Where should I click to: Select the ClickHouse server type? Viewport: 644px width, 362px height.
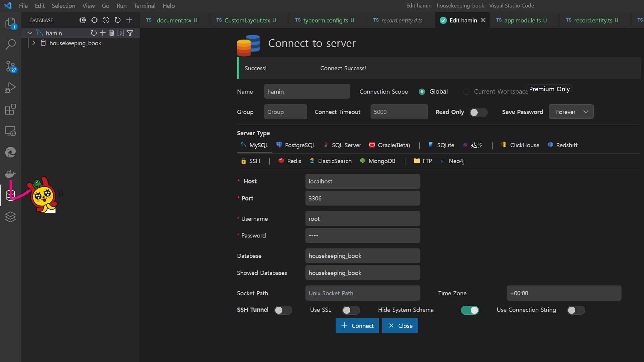point(520,145)
